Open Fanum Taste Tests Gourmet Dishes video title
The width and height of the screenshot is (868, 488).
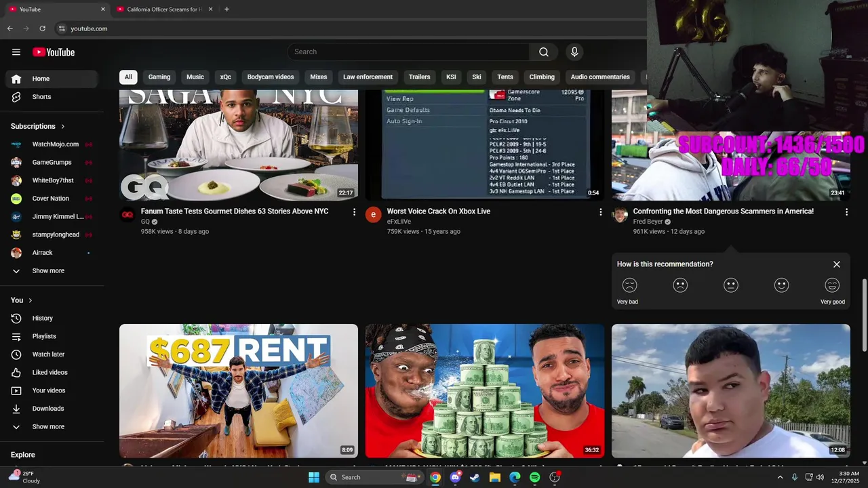[235, 211]
